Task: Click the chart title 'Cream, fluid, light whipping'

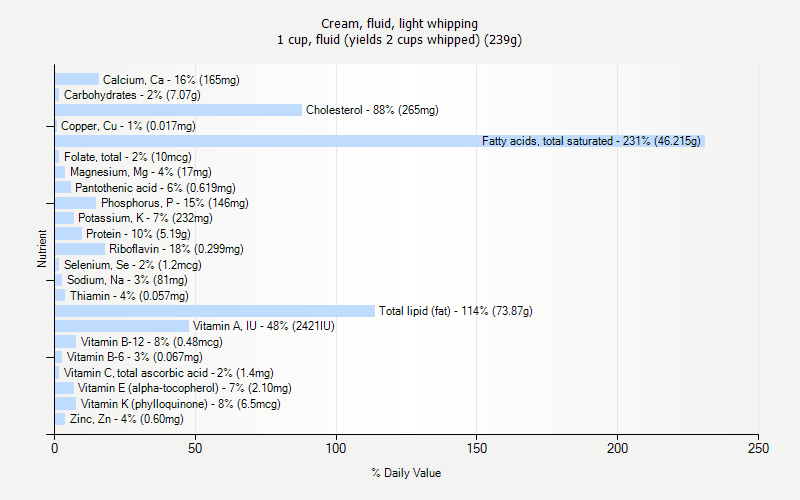Action: pyautogui.click(x=399, y=23)
